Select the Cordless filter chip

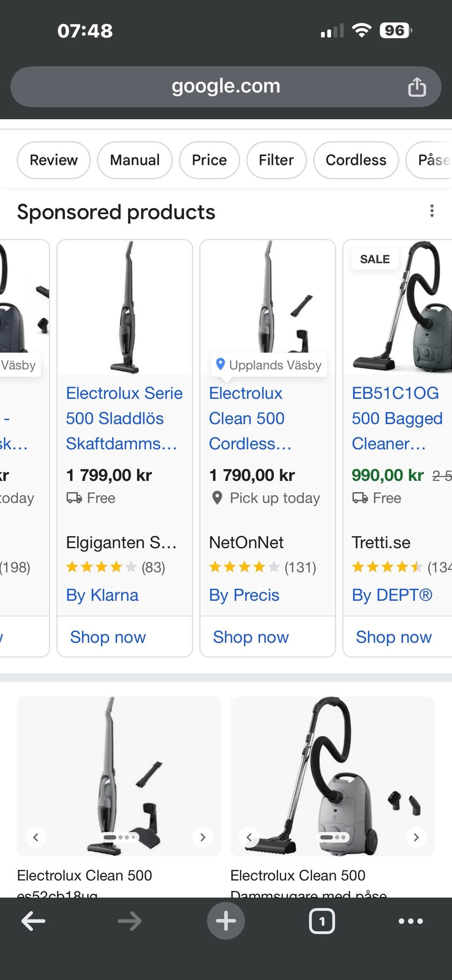tap(356, 160)
